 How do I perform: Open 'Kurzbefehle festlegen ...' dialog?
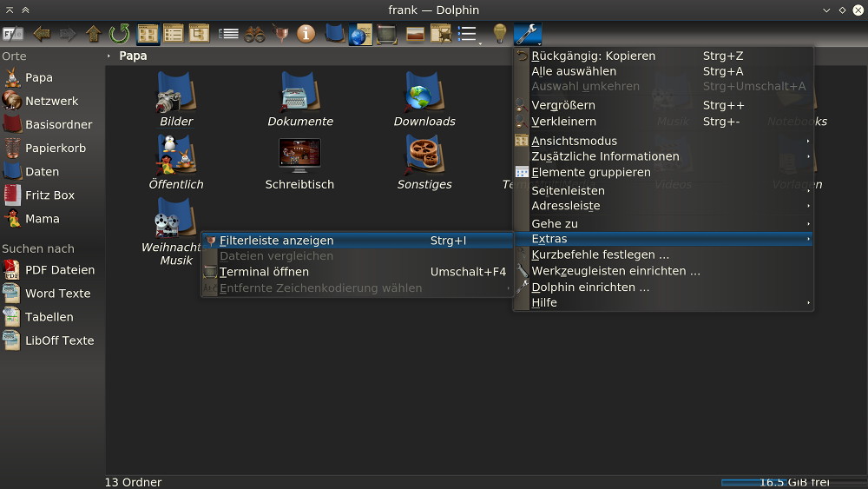coord(663,254)
